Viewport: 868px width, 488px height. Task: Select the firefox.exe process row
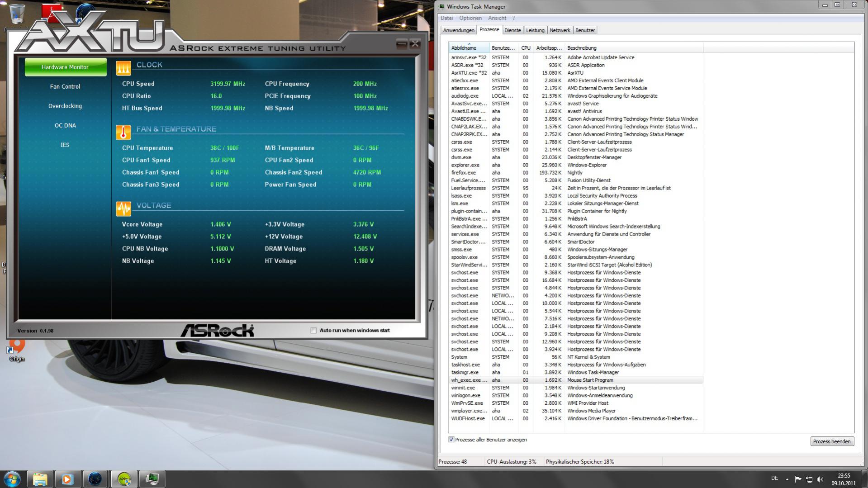[576, 173]
